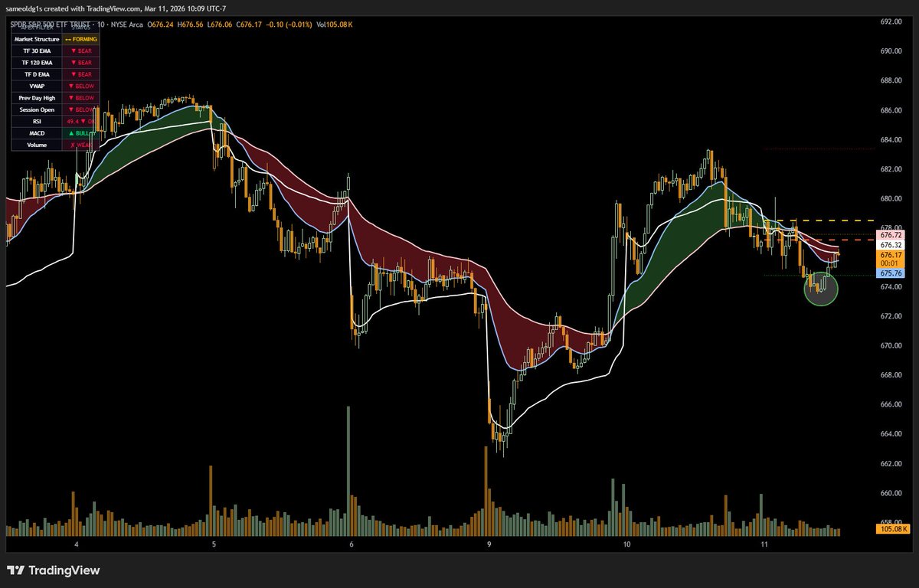Click the 664.00 price scale label
This screenshot has height=588, width=919.
click(891, 434)
